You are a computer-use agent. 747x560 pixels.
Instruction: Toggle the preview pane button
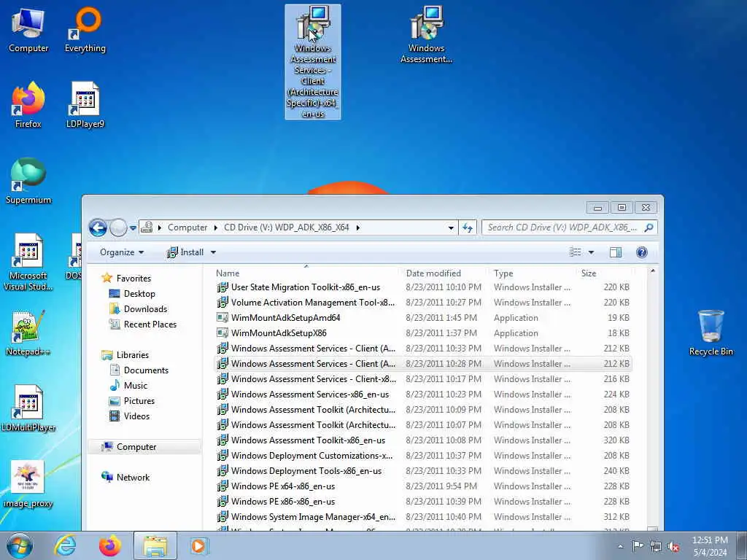coord(616,252)
